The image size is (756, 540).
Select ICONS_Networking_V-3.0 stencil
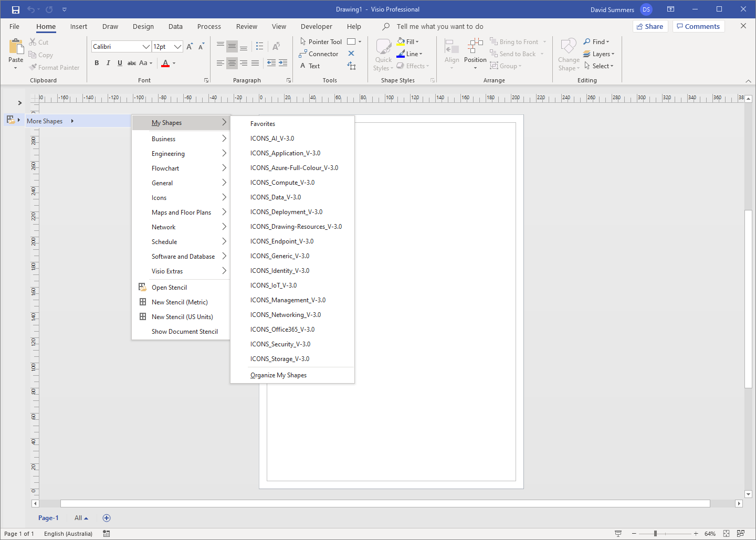pos(292,315)
